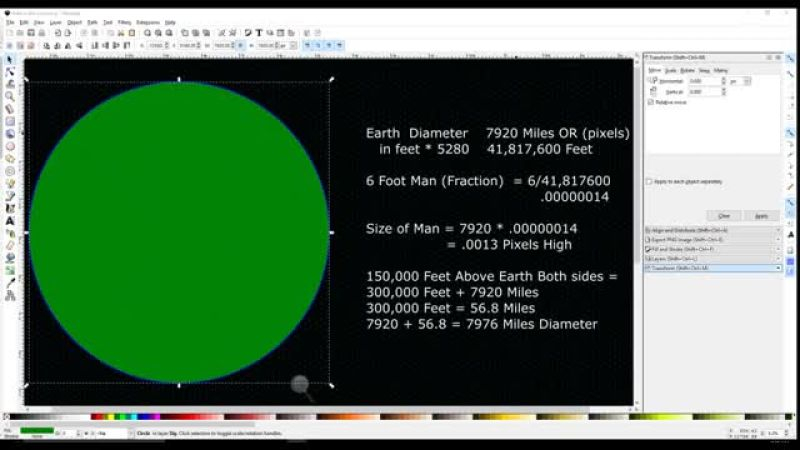Select the Text tool in toolbox

(10, 221)
